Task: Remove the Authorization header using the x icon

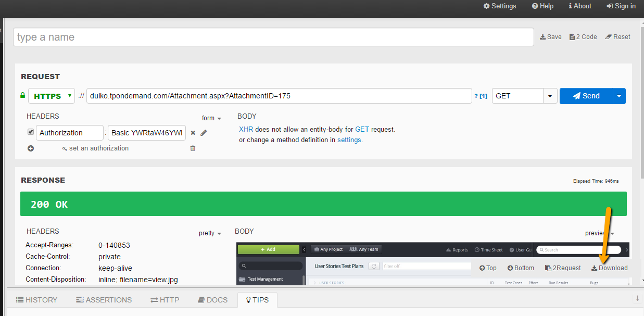Action: (x=193, y=133)
